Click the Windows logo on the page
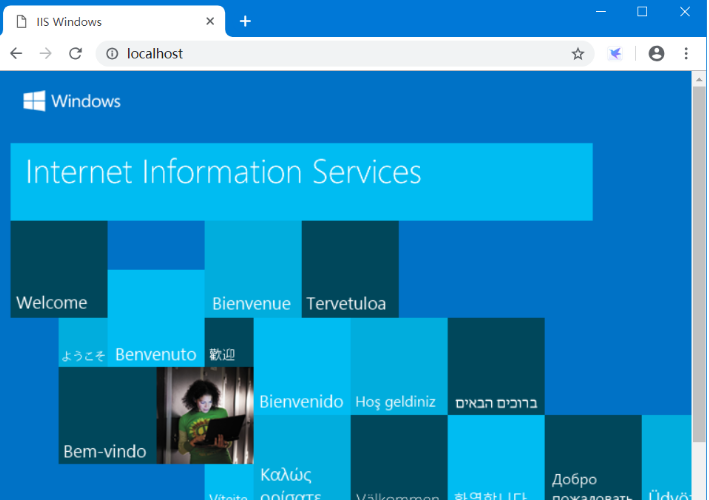The width and height of the screenshot is (709, 500). 72,101
